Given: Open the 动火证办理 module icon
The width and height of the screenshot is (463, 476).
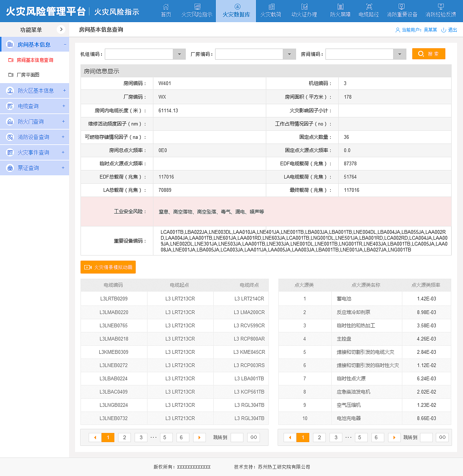Looking at the screenshot, I should [304, 10].
